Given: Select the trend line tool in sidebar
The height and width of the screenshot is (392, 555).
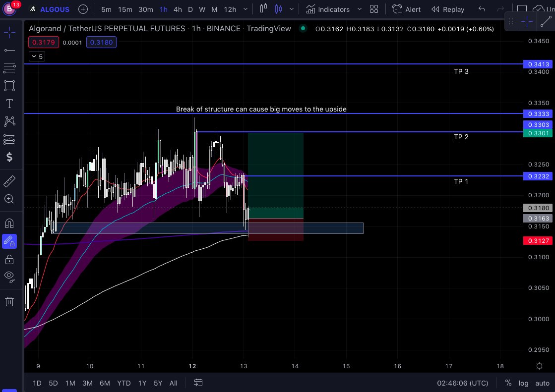Looking at the screenshot, I should click(9, 51).
